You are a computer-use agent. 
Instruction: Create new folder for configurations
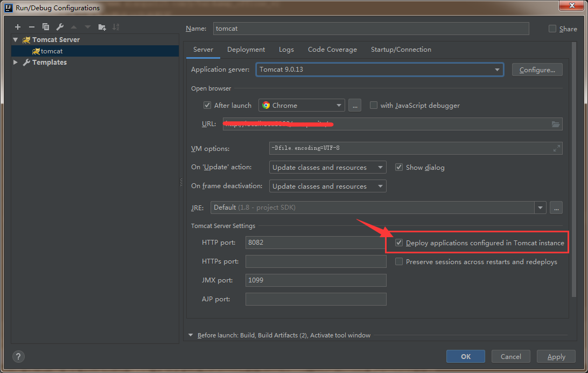coord(102,27)
